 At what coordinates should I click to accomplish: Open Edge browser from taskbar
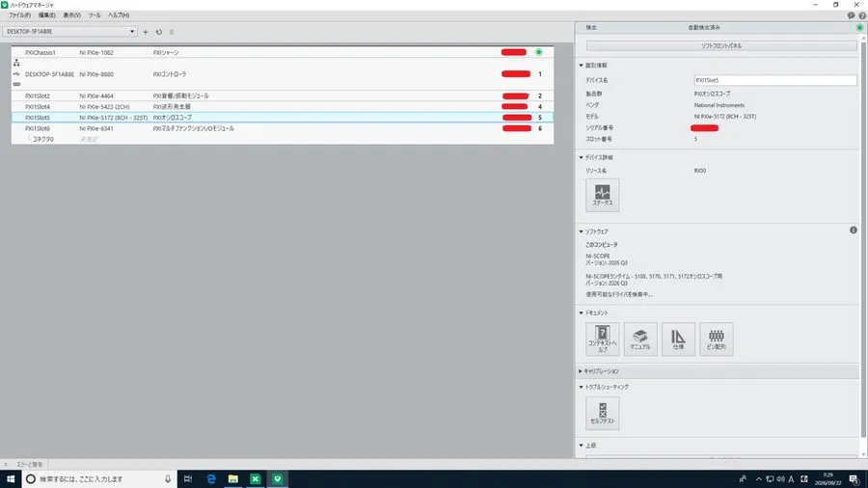pyautogui.click(x=211, y=478)
